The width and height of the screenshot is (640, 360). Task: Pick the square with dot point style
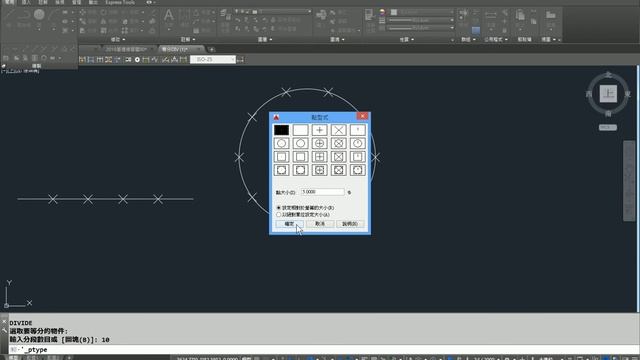[281, 157]
